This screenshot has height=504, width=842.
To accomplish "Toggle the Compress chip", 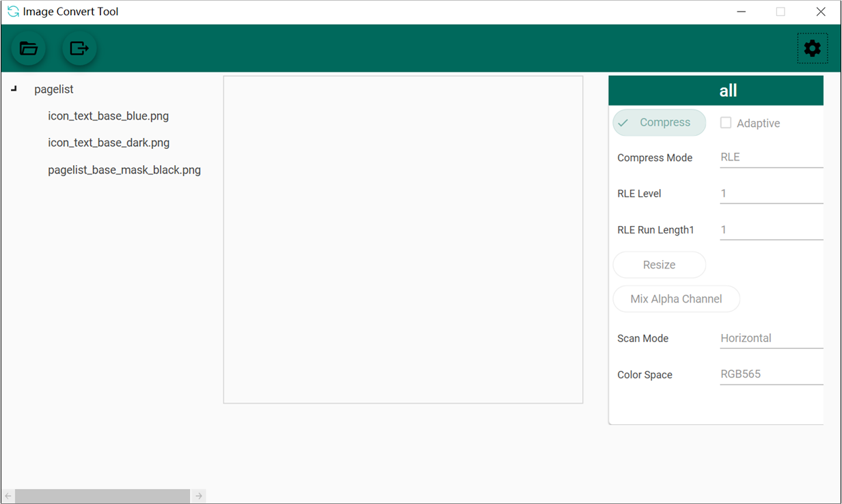I will 659,123.
